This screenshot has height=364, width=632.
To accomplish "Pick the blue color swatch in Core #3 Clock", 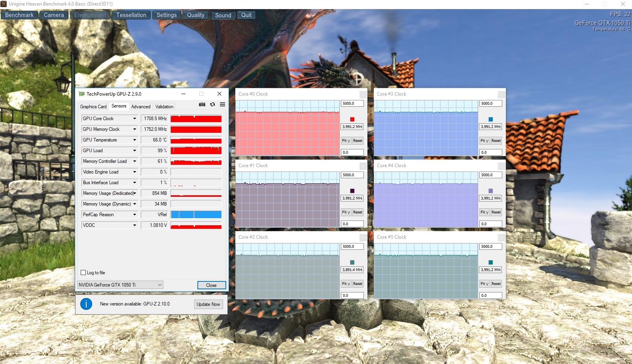I will pyautogui.click(x=490, y=119).
